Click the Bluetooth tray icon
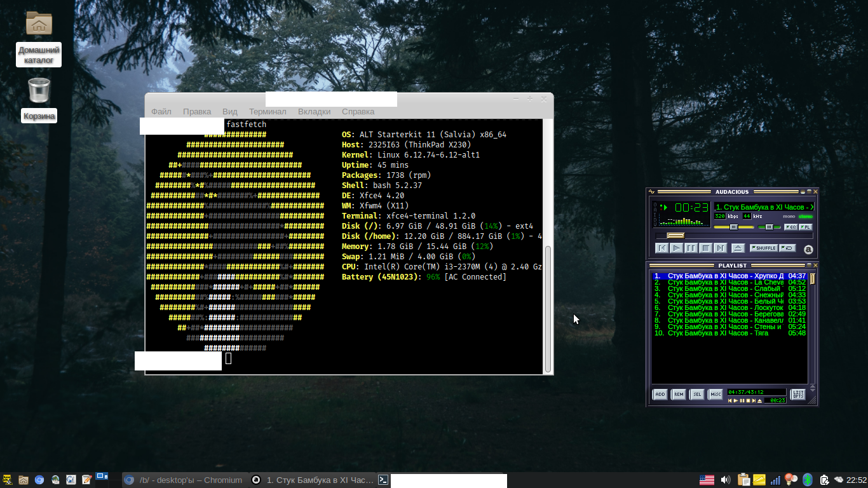 coord(808,480)
